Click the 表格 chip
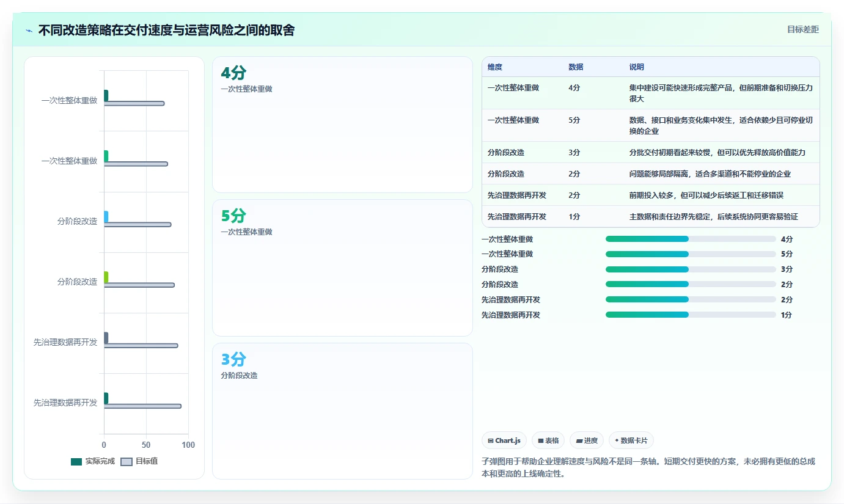844x504 pixels. click(x=548, y=440)
